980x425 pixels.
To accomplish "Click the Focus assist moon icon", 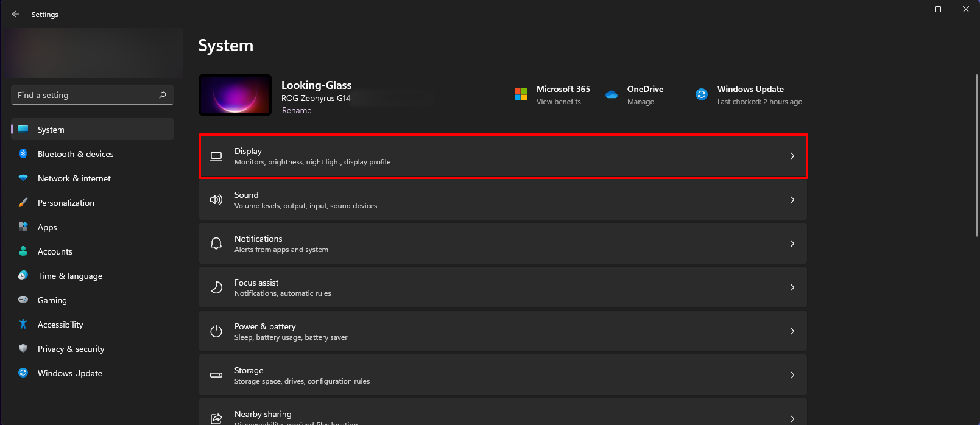I will click(216, 287).
